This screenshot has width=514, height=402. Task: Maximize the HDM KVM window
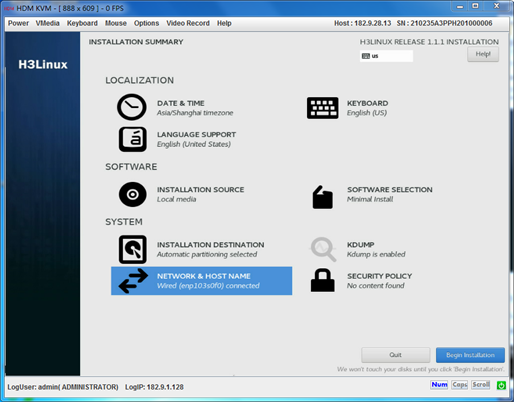475,6
